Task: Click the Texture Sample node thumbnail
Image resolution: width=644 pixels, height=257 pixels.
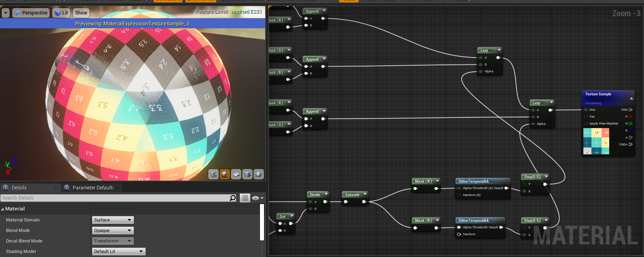Action: (x=596, y=141)
